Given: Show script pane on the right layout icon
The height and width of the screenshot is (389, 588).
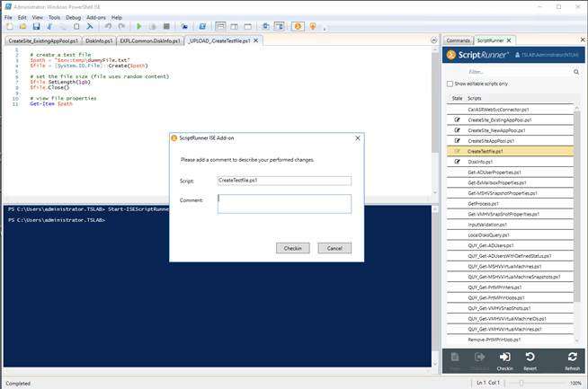Looking at the screenshot, I should click(234, 27).
